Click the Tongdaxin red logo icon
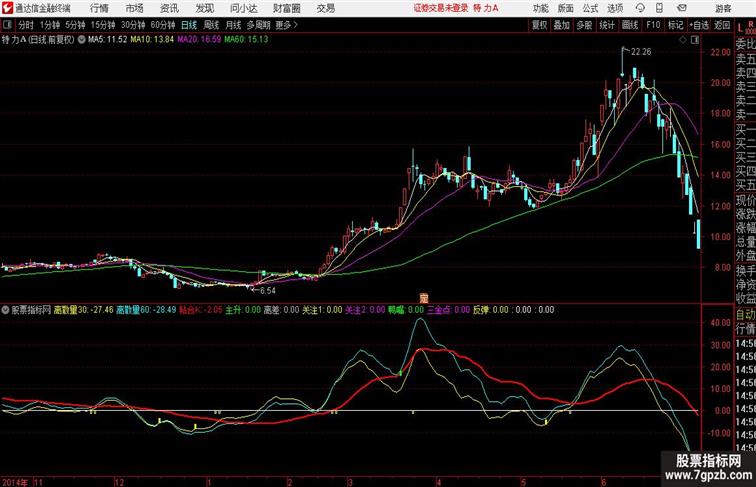Image resolution: width=756 pixels, height=487 pixels. pyautogui.click(x=7, y=8)
